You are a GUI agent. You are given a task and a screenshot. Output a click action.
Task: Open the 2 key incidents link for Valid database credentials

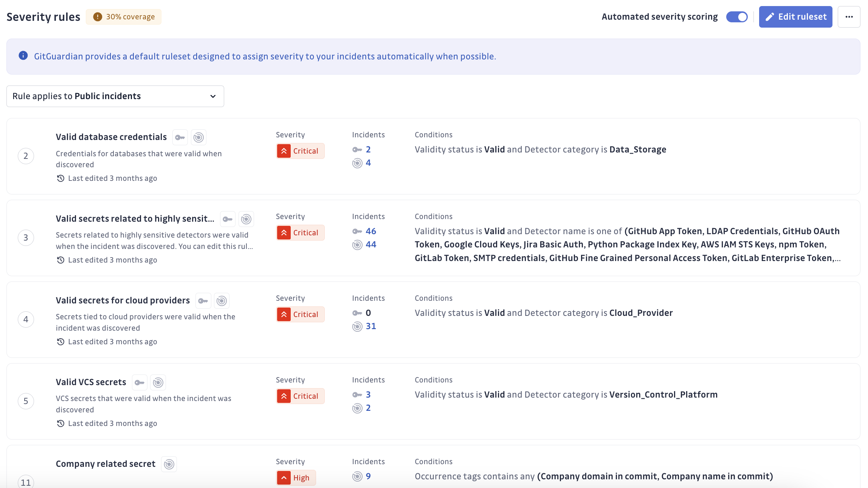(368, 149)
